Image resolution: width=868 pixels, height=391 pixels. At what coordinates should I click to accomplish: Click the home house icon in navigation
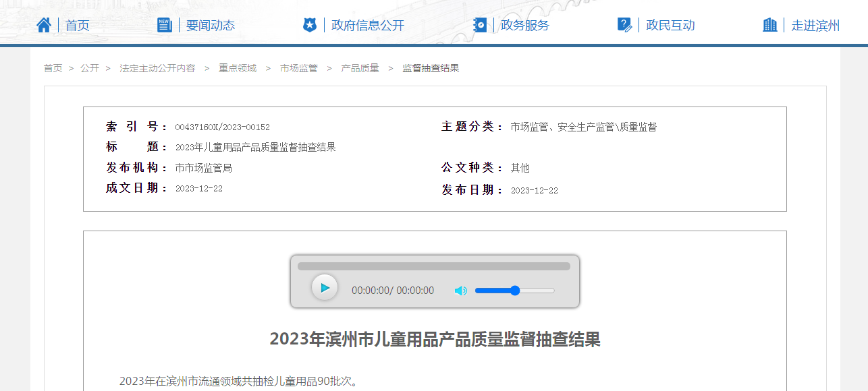(44, 25)
